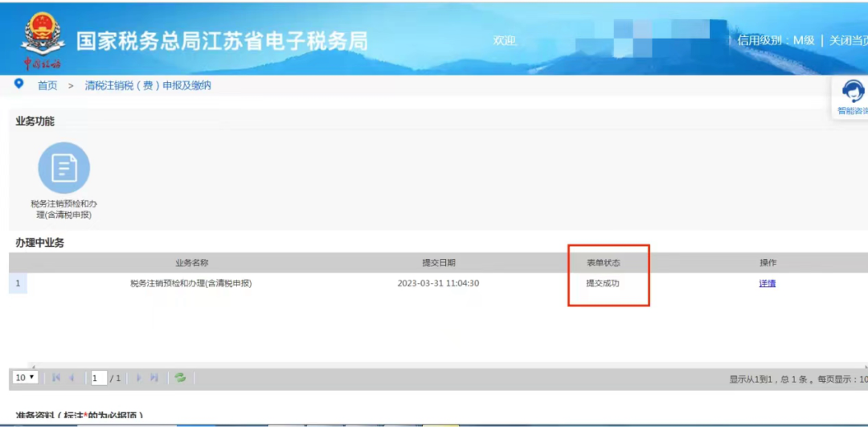Go to next page of results
Image resolution: width=868 pixels, height=427 pixels.
pos(138,377)
